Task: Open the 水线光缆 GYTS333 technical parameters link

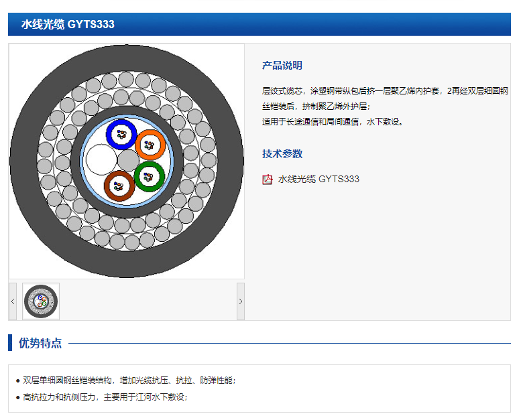Action: 319,179
